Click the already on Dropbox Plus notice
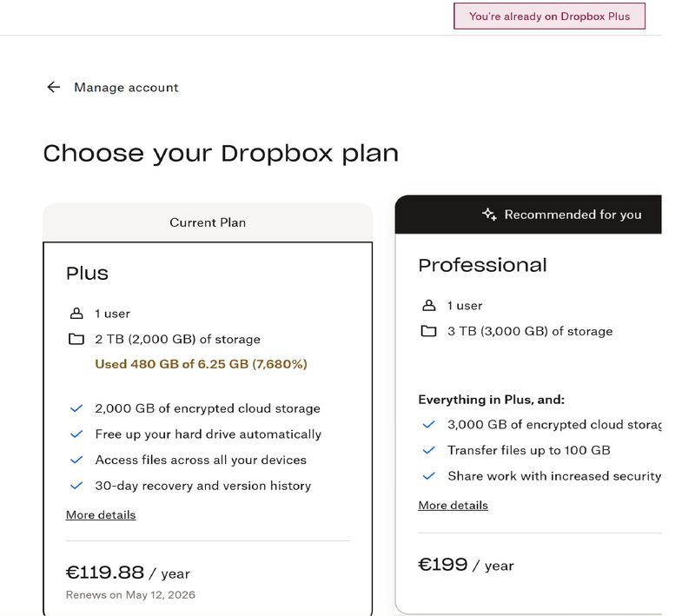Image resolution: width=695 pixels, height=616 pixels. pyautogui.click(x=549, y=17)
